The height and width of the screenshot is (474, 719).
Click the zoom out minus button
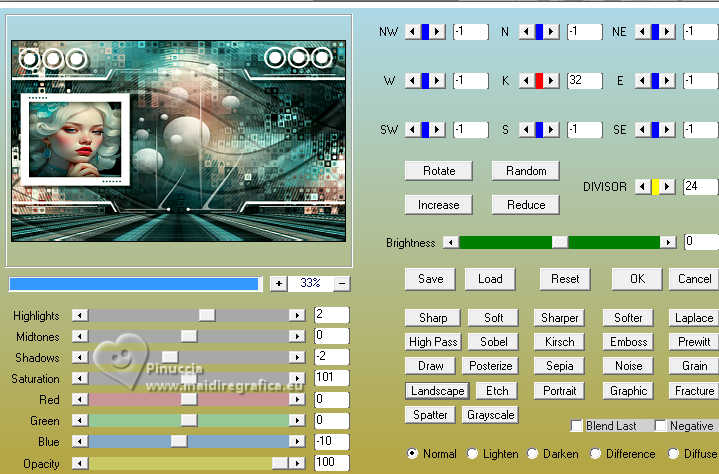342,283
